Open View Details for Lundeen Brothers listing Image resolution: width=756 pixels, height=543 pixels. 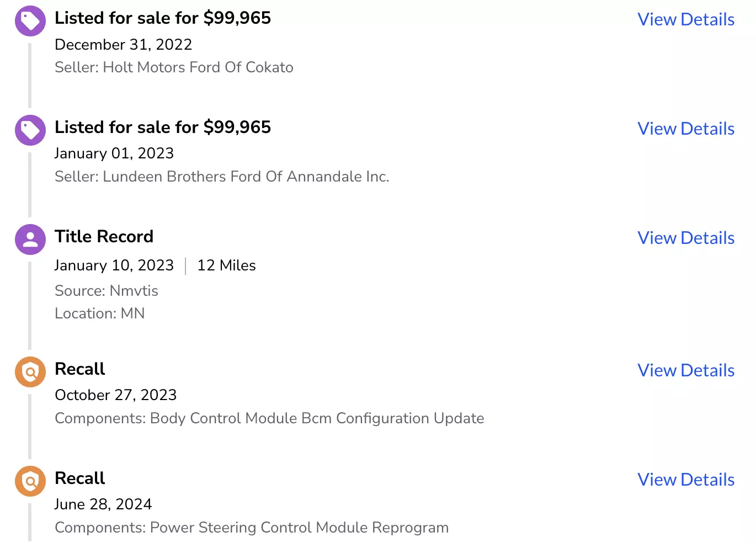pos(686,129)
